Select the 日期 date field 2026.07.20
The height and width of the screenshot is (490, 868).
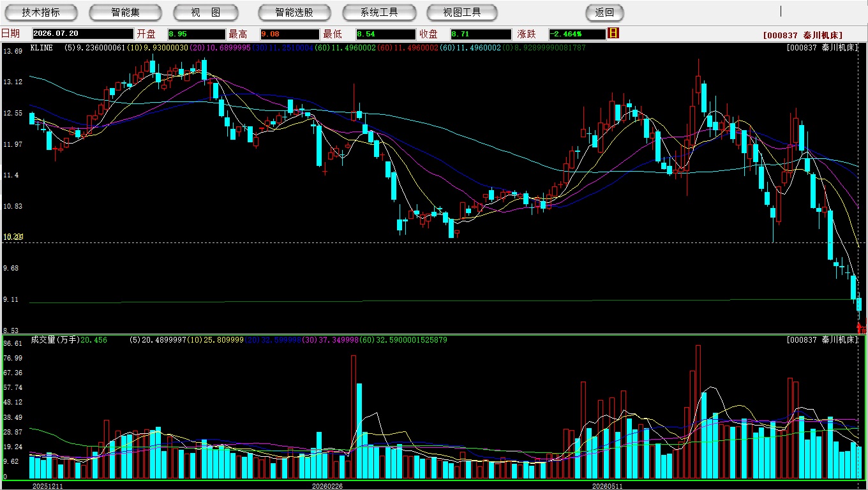pyautogui.click(x=83, y=34)
